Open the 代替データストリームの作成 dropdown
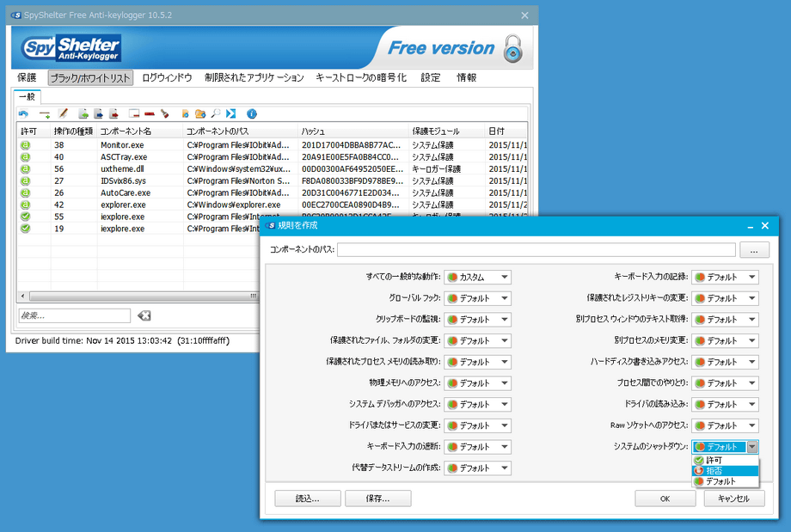The width and height of the screenshot is (791, 532). tap(478, 468)
